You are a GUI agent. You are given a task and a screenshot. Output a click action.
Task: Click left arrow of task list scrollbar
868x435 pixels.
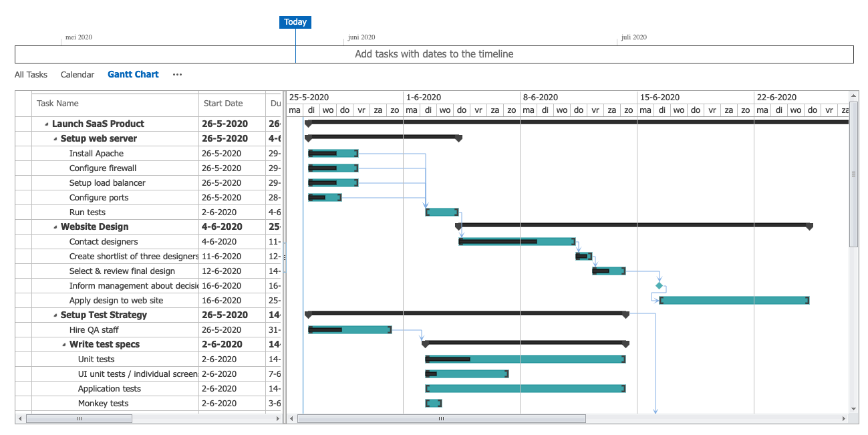point(20,419)
